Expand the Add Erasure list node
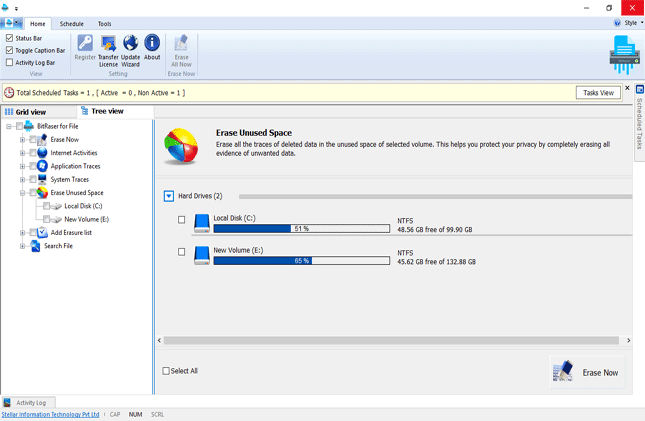Viewport: 645px width, 421px height. [22, 233]
